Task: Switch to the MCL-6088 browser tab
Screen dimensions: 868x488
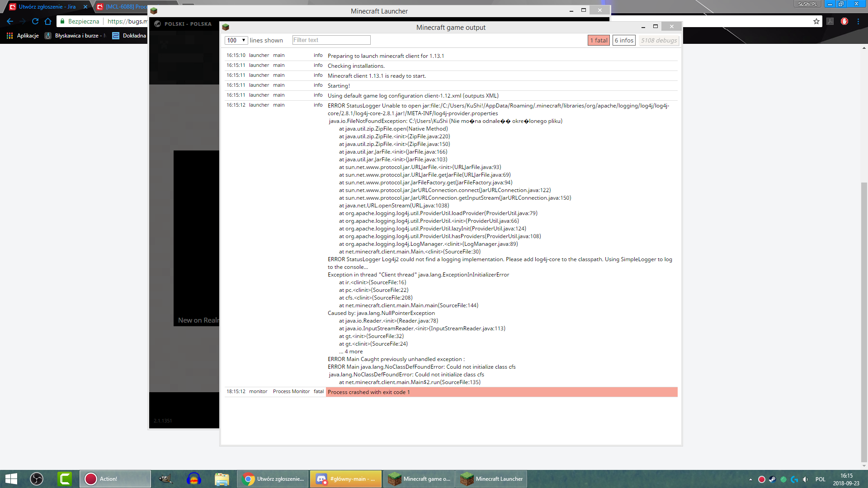Action: [x=122, y=7]
